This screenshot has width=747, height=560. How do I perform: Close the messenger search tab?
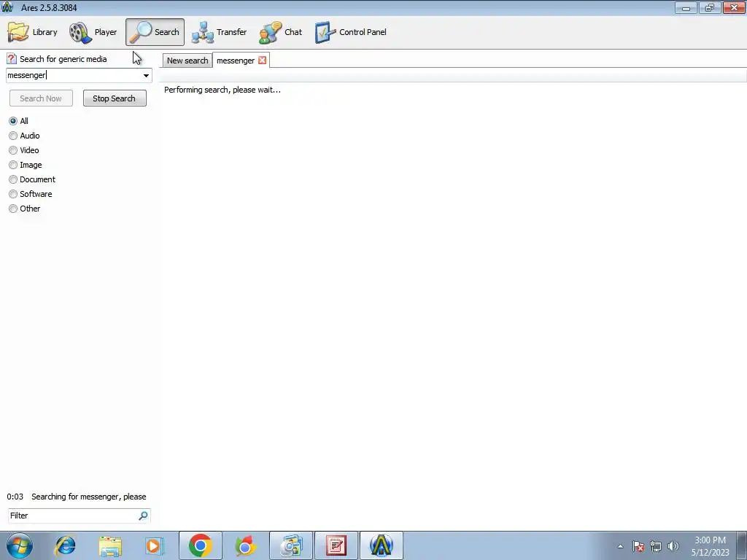click(262, 60)
